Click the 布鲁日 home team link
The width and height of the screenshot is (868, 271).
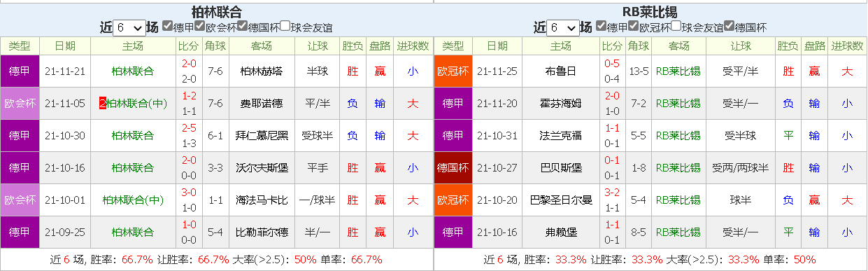[x=561, y=71]
